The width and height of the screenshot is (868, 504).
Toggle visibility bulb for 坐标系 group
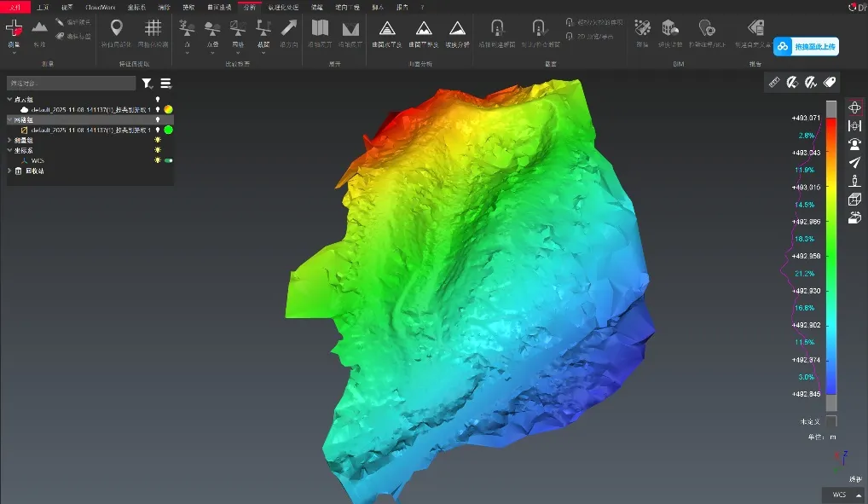pos(158,150)
